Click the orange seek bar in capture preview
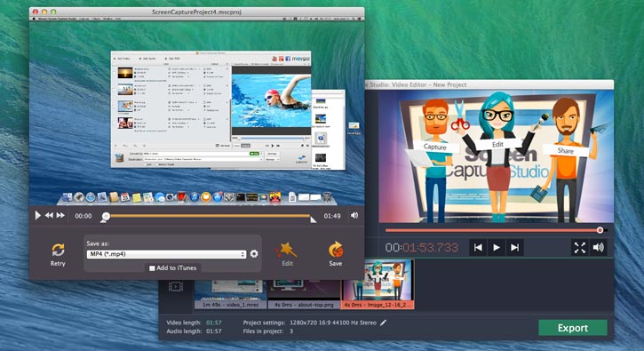644x351 pixels. pyautogui.click(x=210, y=216)
